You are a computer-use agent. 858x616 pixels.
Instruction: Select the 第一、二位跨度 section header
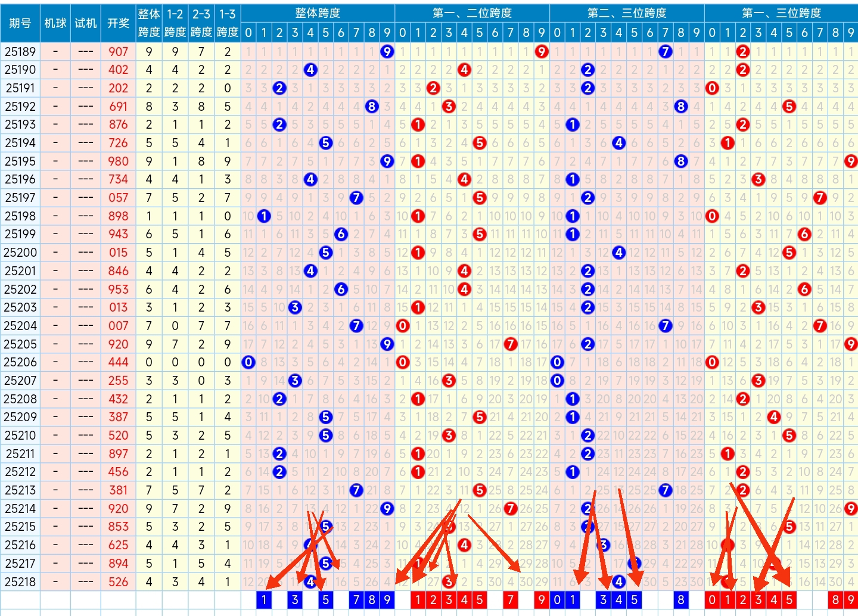pos(472,13)
